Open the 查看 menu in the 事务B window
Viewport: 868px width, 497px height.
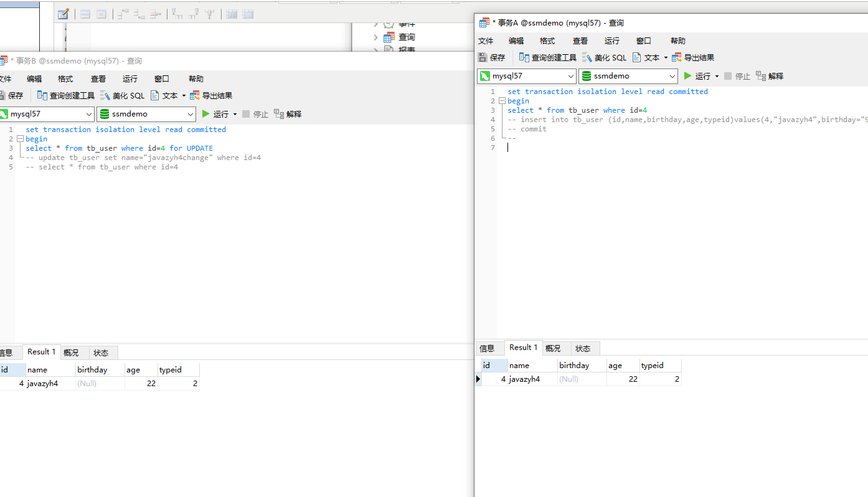click(x=98, y=78)
